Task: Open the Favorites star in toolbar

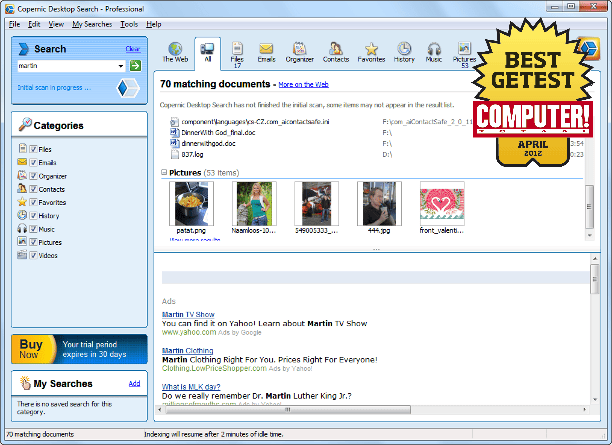Action: click(371, 53)
